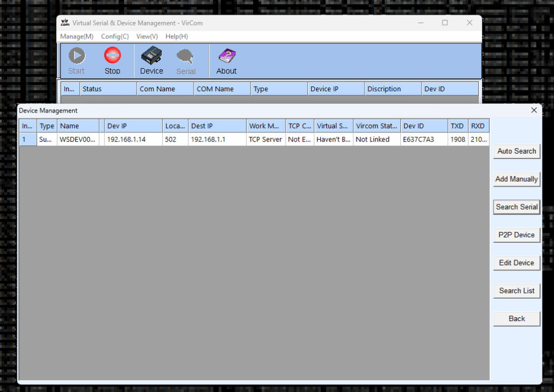Click the Serial toolbar icon
Viewport: 554px width, 392px height.
pos(186,62)
